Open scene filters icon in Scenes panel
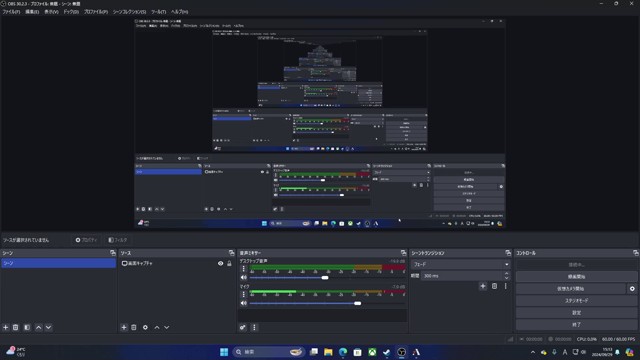 [27, 327]
